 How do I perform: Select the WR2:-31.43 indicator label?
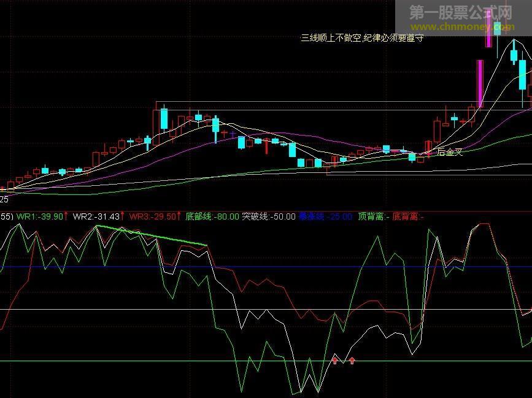tap(96, 216)
